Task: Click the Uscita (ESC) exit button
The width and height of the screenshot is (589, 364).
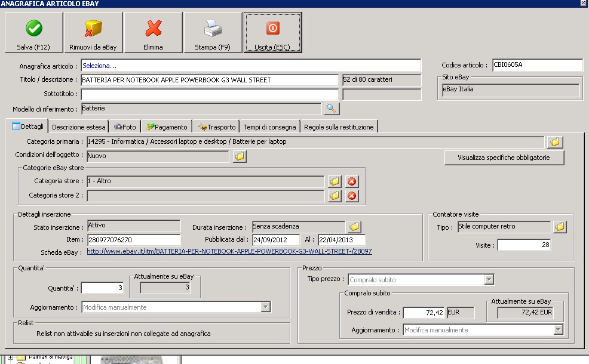Action: coord(272,33)
